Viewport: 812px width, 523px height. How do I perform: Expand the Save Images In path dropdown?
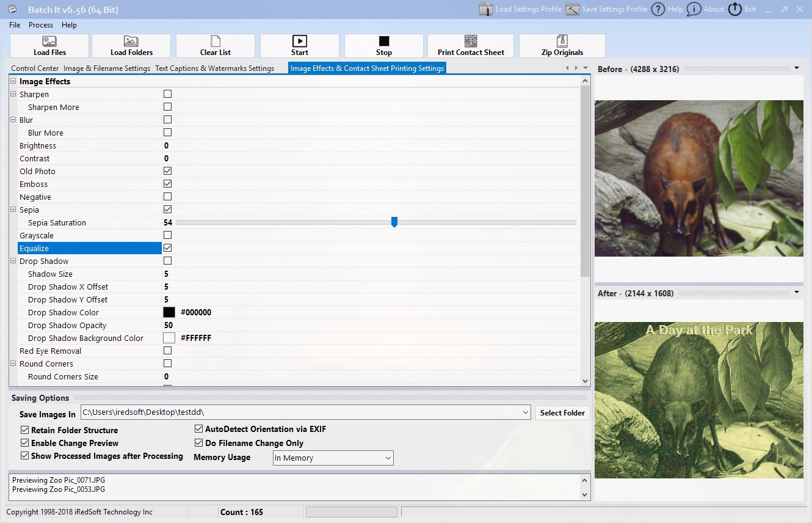tap(526, 413)
